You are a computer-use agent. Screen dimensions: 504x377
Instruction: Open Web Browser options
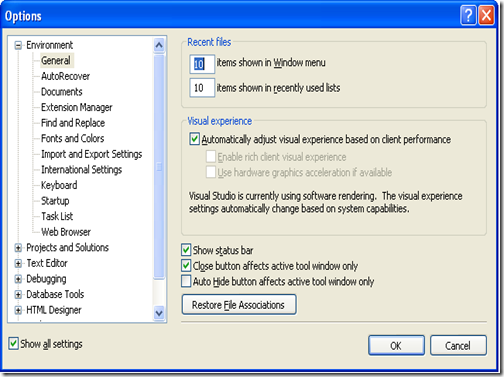point(66,232)
